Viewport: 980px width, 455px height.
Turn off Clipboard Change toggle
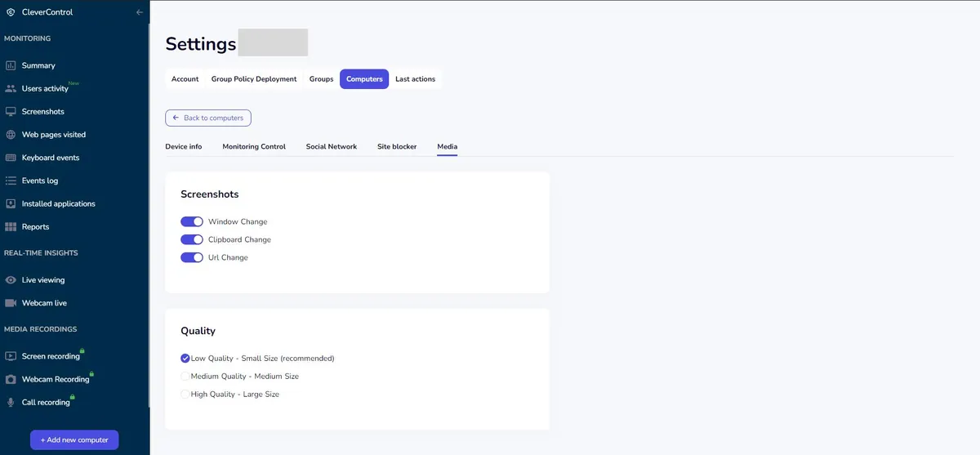coord(192,239)
